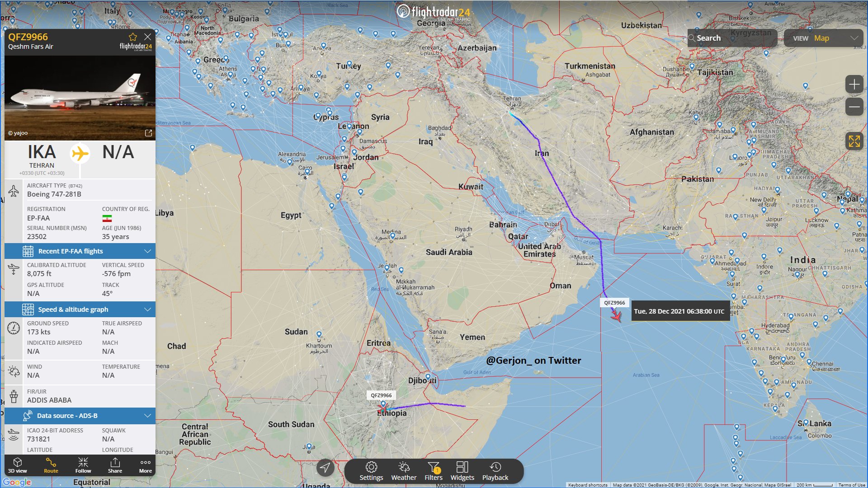Click ground speed 173 kts value
868x488 pixels.
39,332
